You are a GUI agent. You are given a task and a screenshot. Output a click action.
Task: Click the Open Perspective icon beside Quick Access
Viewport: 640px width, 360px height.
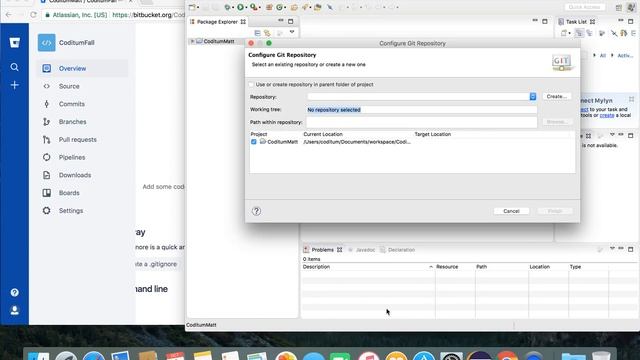[x=619, y=7]
